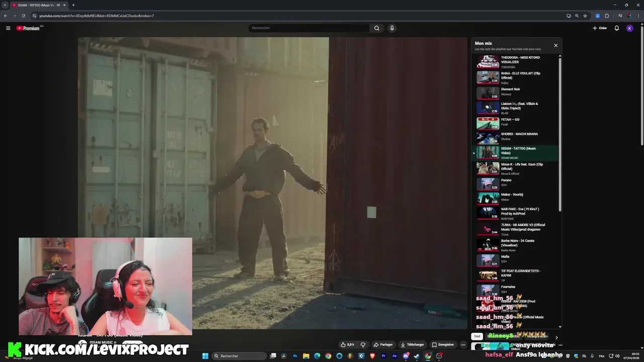Select FETAH — GO in the mix
The image size is (644, 362).
(516, 123)
